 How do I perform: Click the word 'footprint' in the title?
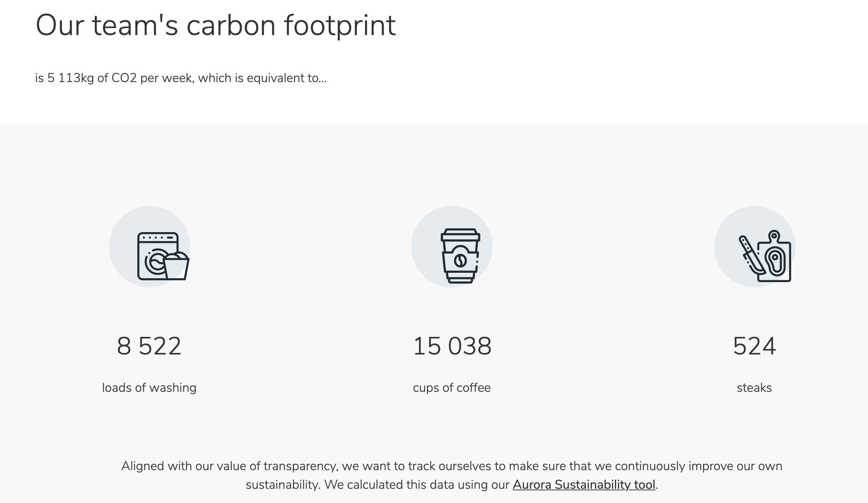pyautogui.click(x=340, y=26)
